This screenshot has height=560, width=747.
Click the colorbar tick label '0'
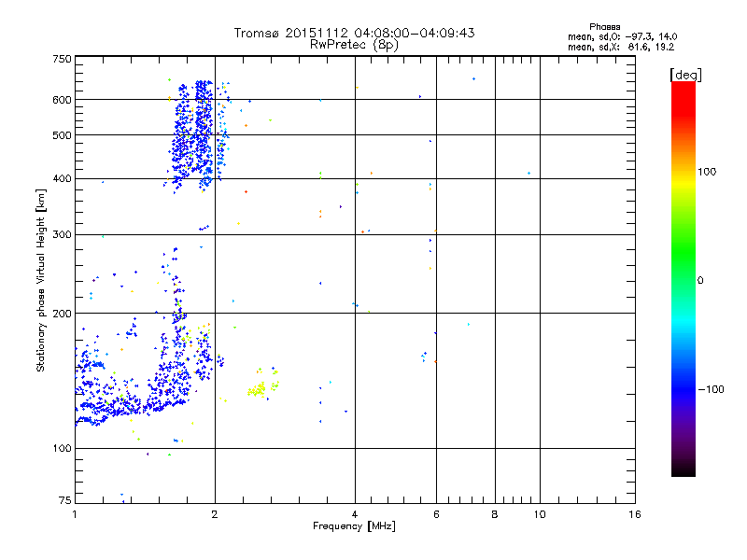point(700,281)
